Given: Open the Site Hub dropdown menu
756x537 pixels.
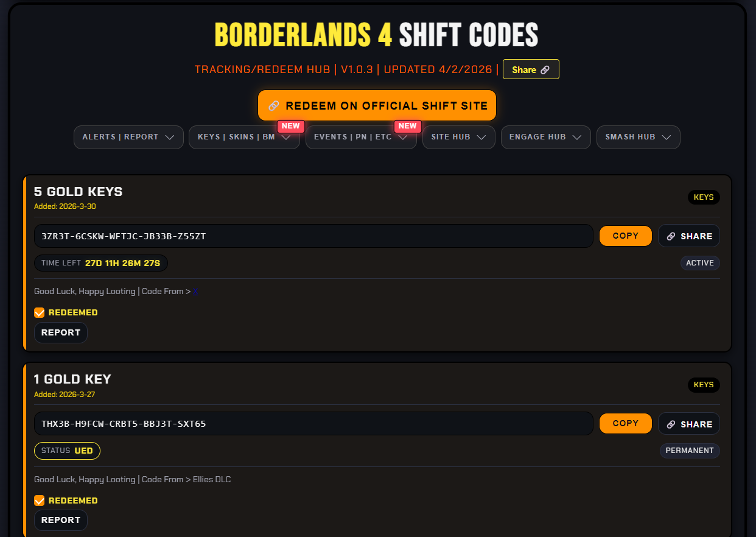Looking at the screenshot, I should coord(458,137).
